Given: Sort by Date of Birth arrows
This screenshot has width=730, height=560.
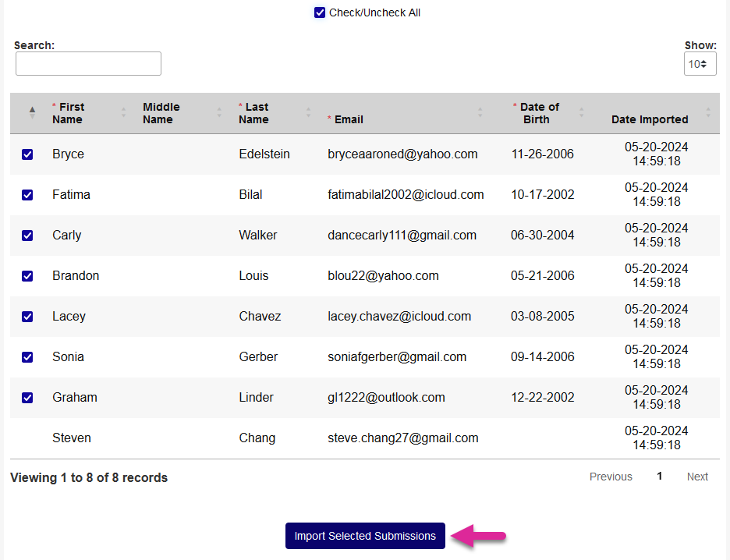Looking at the screenshot, I should pos(581,113).
